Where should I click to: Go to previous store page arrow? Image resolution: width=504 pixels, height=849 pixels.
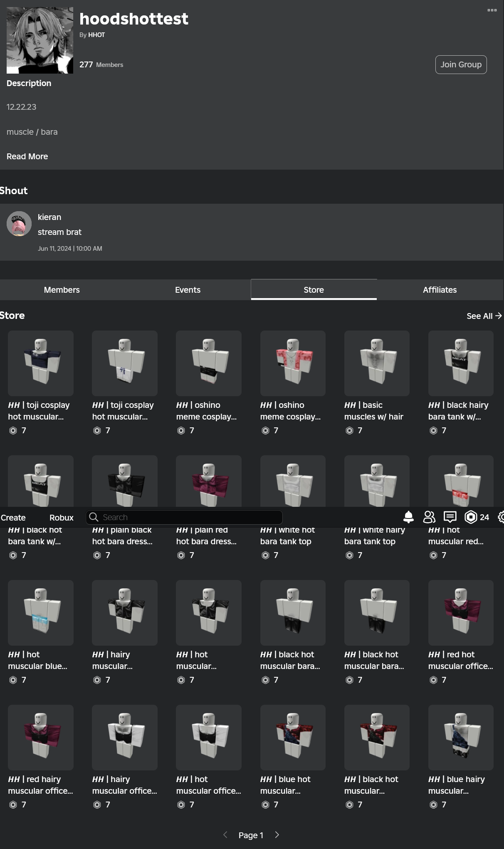[225, 835]
